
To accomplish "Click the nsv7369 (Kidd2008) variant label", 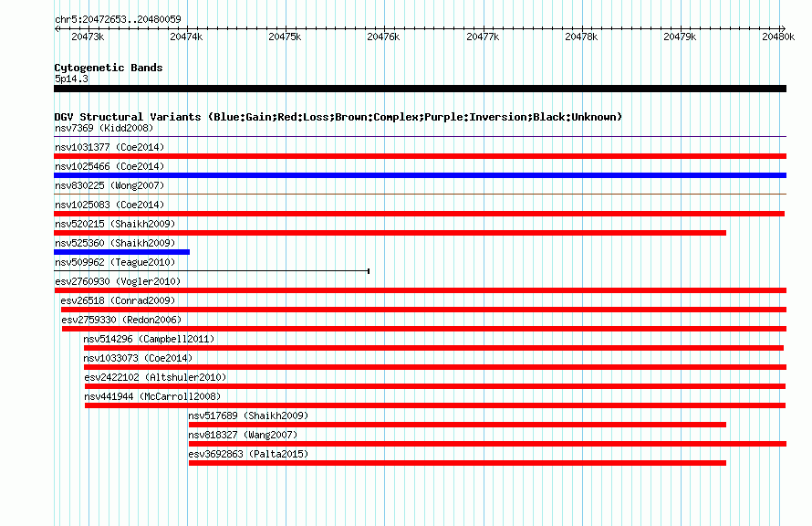I will point(104,128).
